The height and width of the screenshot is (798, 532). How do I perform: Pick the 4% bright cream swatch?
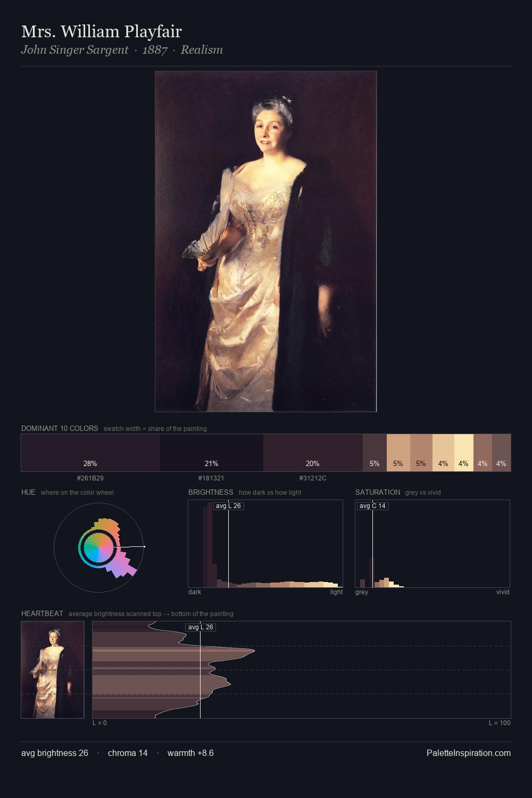click(x=464, y=453)
